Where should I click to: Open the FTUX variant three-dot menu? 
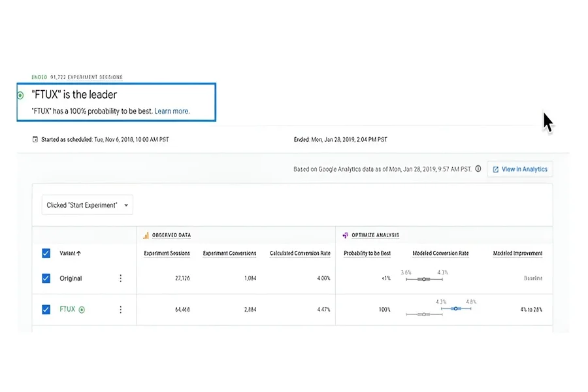pos(120,310)
